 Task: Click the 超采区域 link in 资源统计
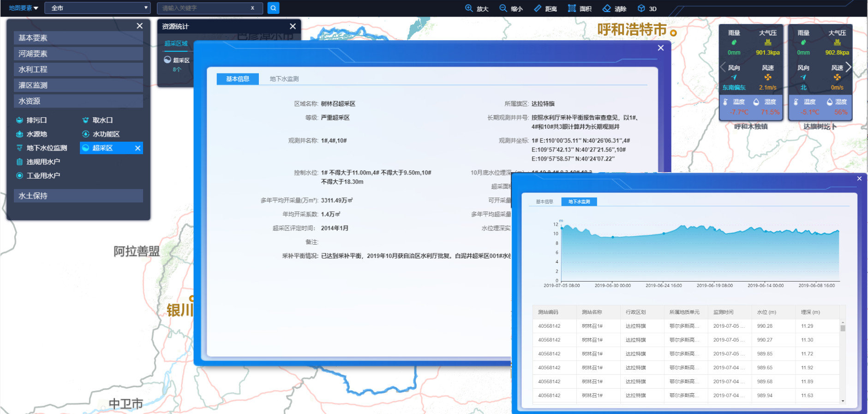[x=176, y=43]
